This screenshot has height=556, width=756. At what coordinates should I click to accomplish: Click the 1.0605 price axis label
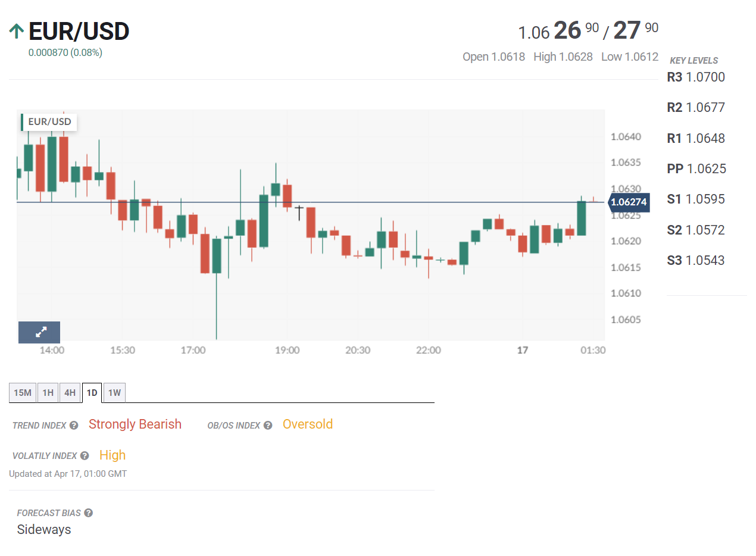[626, 320]
